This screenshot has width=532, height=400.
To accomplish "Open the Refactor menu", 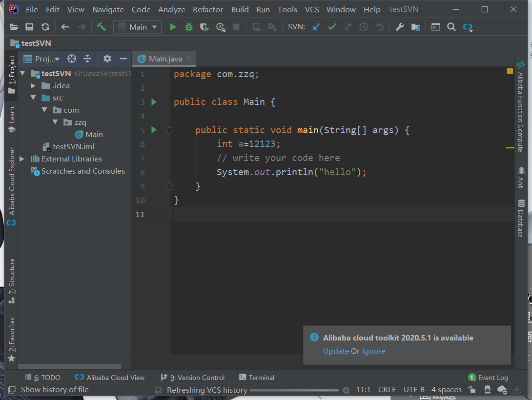I will tap(207, 9).
